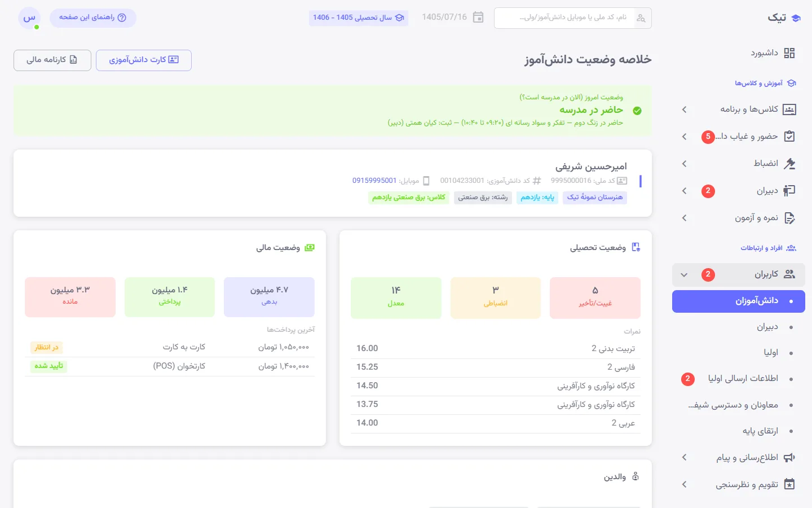Click the تیک graduation cap logo icon
Viewport: 812px width, 508px height.
point(796,18)
